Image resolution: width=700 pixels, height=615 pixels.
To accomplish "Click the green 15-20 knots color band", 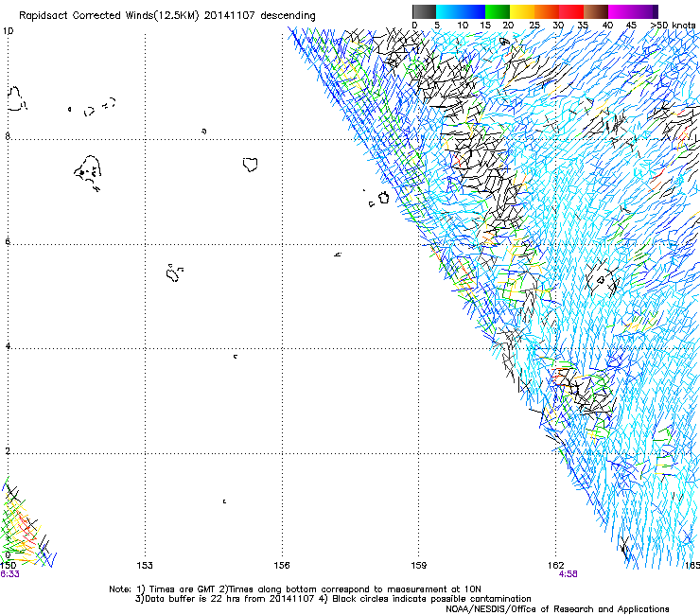I will [x=498, y=11].
